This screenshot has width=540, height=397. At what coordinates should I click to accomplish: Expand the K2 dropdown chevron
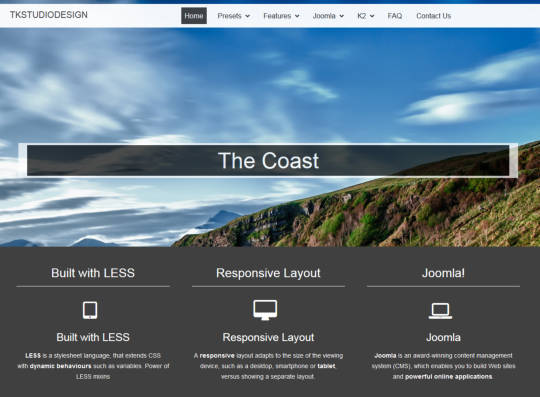pos(372,16)
